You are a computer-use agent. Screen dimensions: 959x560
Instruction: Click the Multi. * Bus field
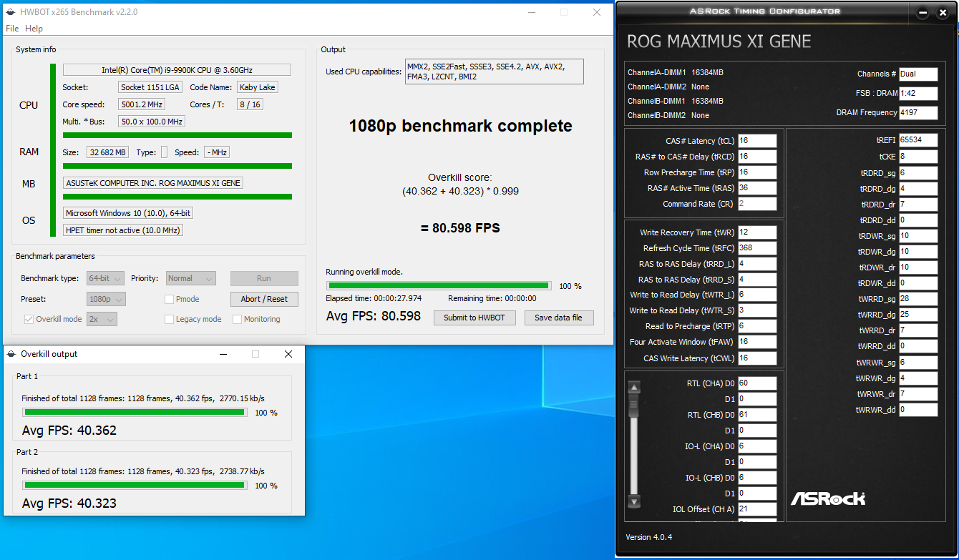point(152,122)
